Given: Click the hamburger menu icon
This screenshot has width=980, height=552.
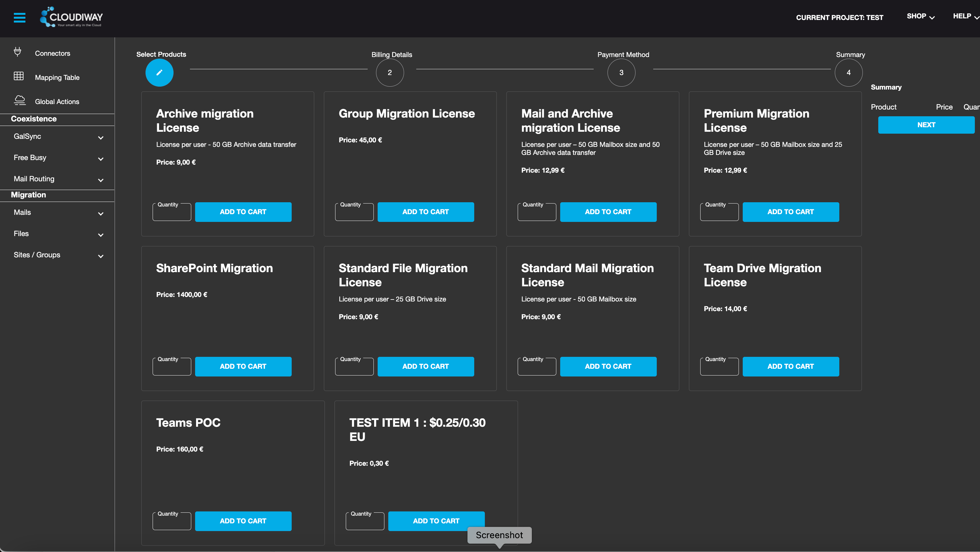Looking at the screenshot, I should pyautogui.click(x=19, y=17).
